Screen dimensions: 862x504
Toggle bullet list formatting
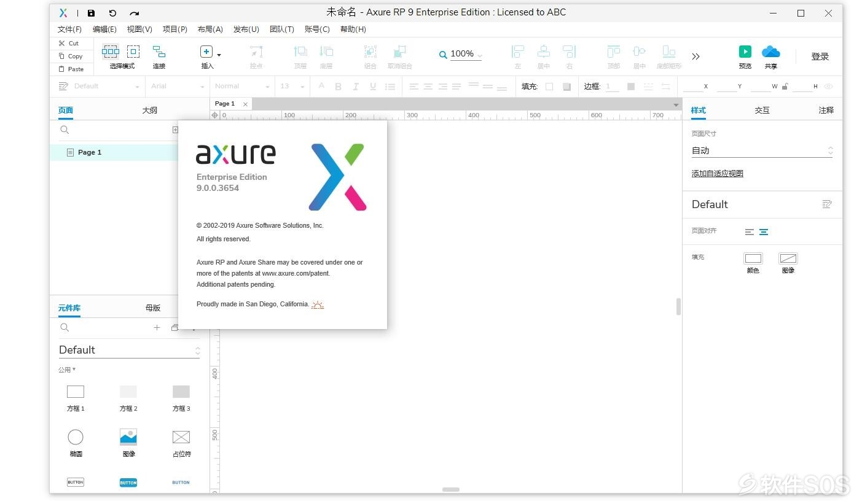[390, 87]
